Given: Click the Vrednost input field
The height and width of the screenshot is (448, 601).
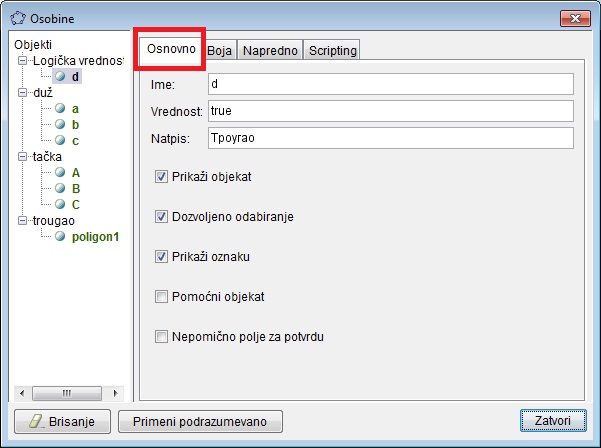Looking at the screenshot, I should (x=391, y=111).
